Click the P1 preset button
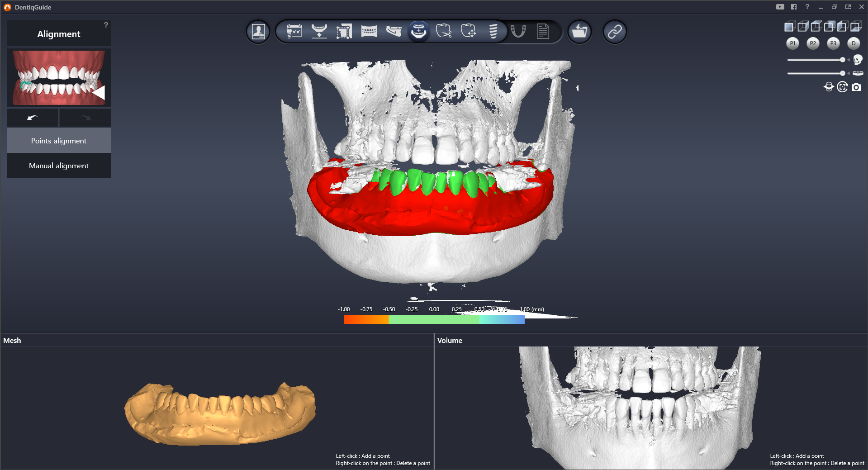Screen dimensions: 868x470 point(792,43)
